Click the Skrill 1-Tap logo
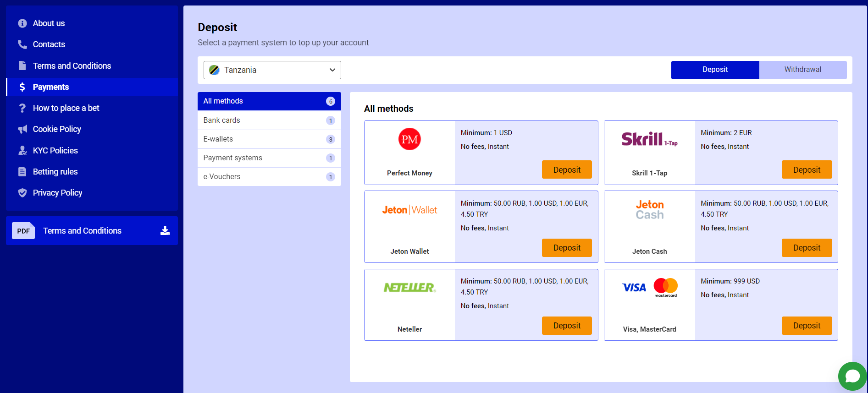The width and height of the screenshot is (868, 393). [x=649, y=139]
